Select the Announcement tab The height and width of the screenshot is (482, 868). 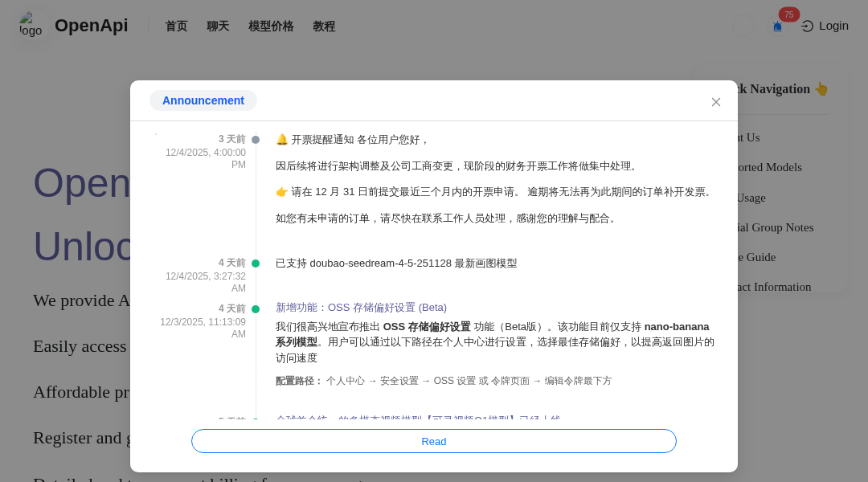coord(203,100)
